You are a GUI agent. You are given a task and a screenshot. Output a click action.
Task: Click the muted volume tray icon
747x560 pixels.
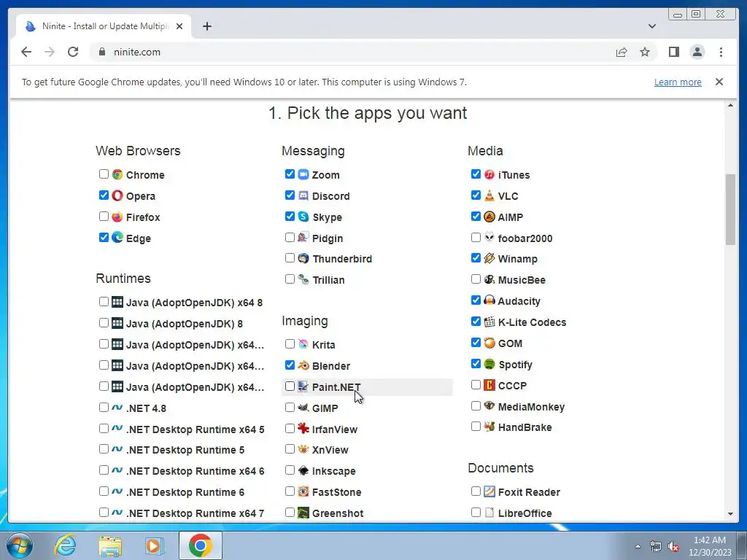673,547
